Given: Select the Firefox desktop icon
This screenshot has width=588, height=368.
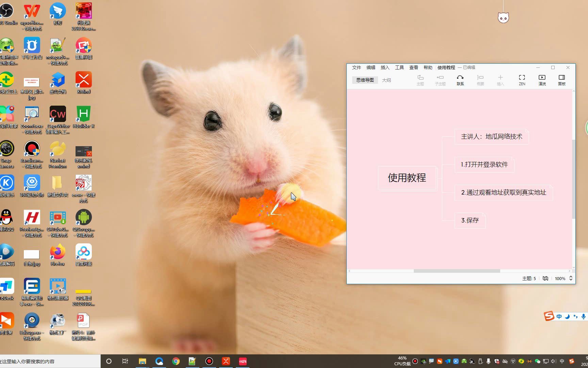Looking at the screenshot, I should click(x=58, y=255).
